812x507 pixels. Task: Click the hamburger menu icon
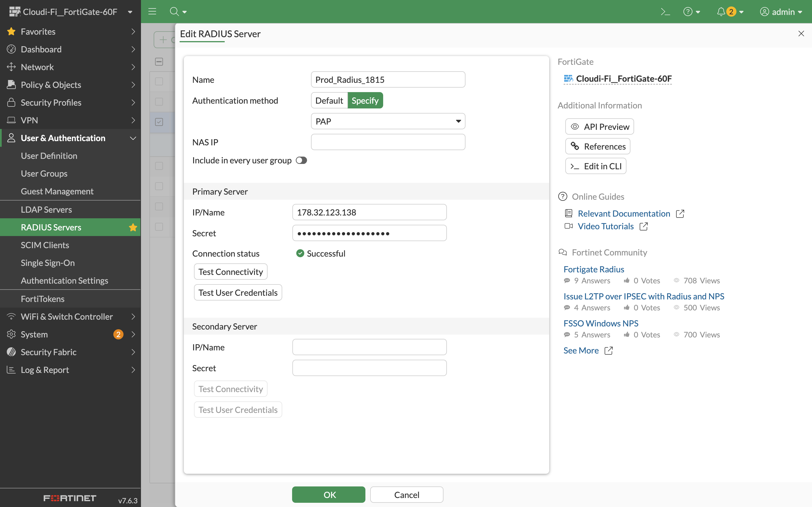[152, 11]
